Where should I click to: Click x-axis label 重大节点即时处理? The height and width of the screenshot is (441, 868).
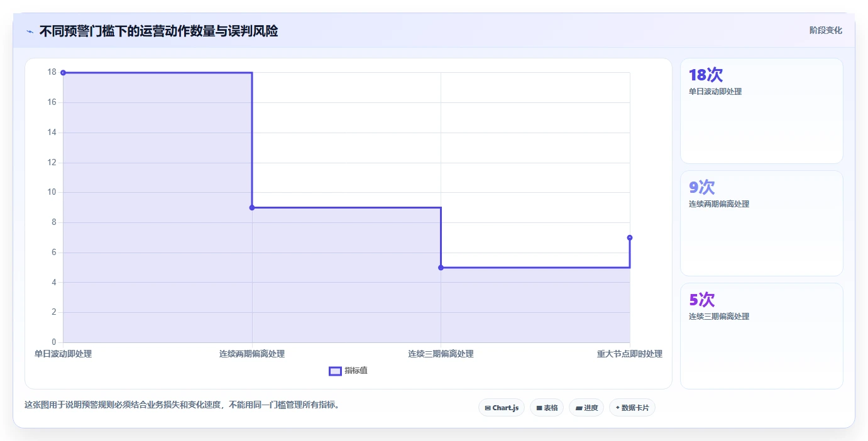click(x=630, y=354)
